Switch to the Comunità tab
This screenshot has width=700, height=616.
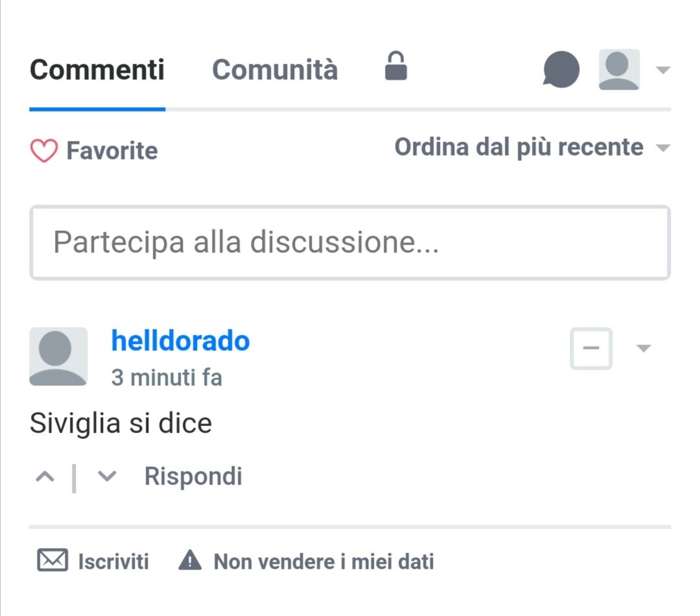pyautogui.click(x=275, y=69)
